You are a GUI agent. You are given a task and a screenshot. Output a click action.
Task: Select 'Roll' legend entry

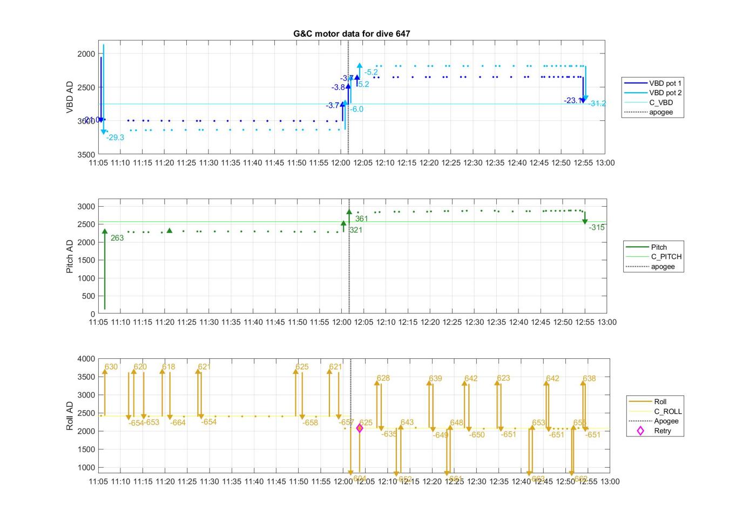tap(648, 401)
